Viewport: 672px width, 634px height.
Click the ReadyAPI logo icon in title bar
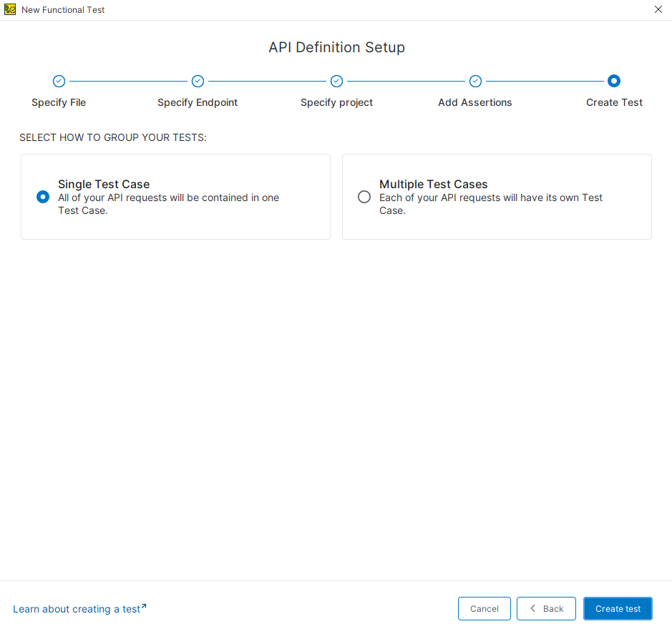[x=10, y=9]
